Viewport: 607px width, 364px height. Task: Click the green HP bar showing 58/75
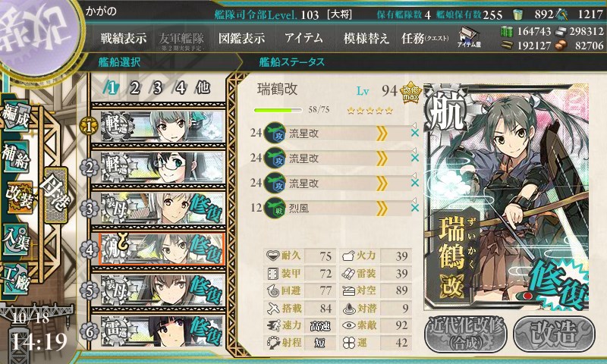(x=278, y=110)
